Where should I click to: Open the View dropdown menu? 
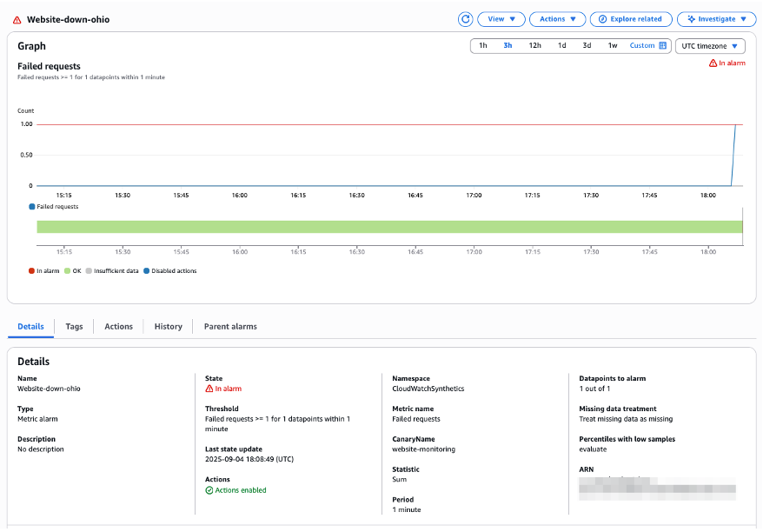(501, 18)
